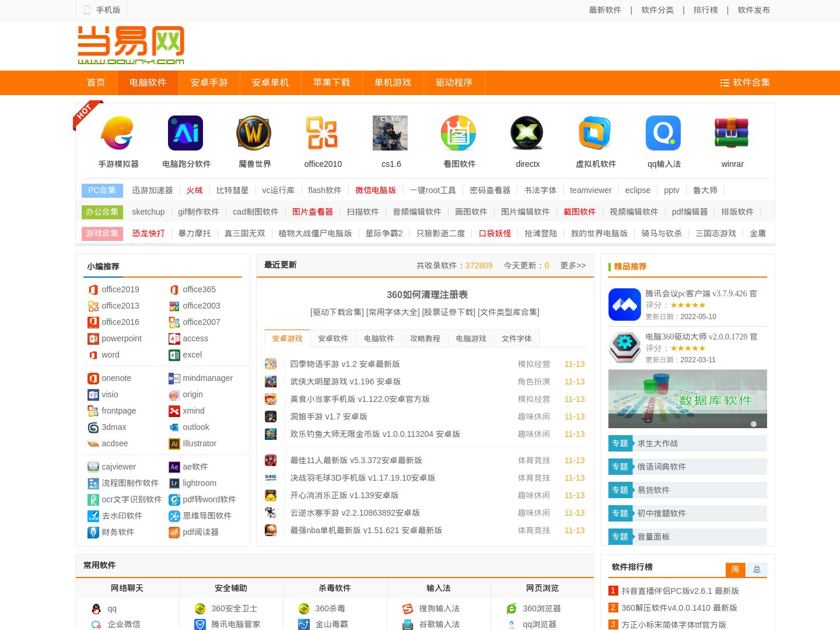The width and height of the screenshot is (840, 630).
Task: Open the 看图软件 icon
Action: 459,133
